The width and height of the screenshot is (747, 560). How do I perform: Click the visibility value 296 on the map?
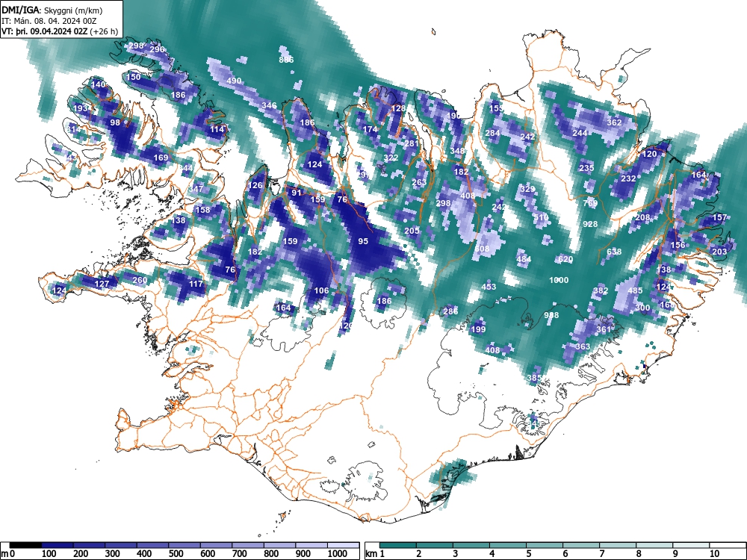(x=157, y=49)
